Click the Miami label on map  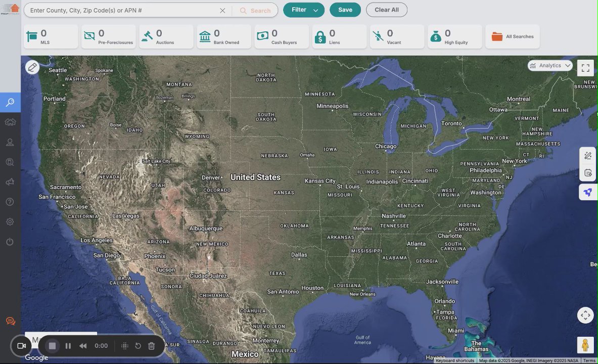point(456,331)
